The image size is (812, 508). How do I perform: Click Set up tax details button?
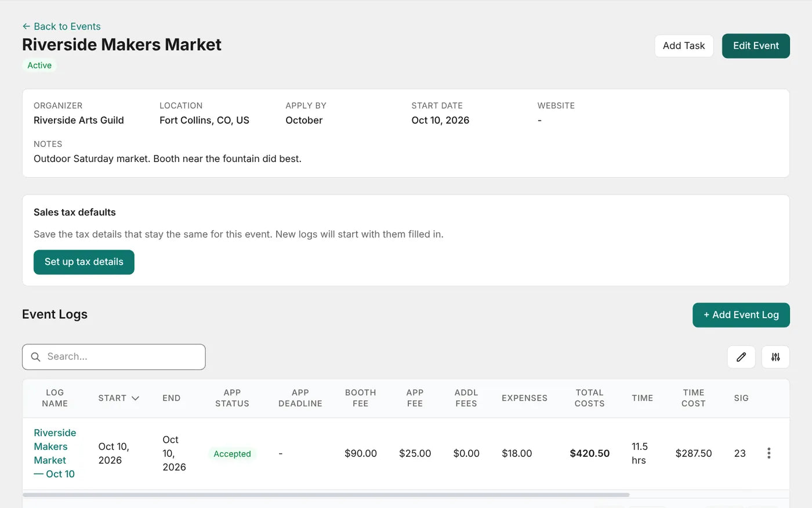pyautogui.click(x=84, y=262)
